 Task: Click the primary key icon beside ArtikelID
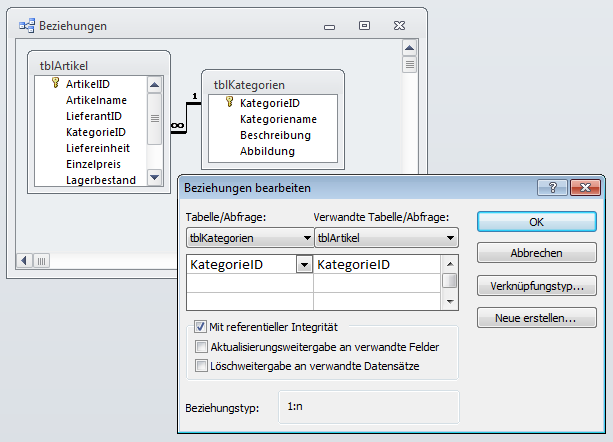coord(55,84)
